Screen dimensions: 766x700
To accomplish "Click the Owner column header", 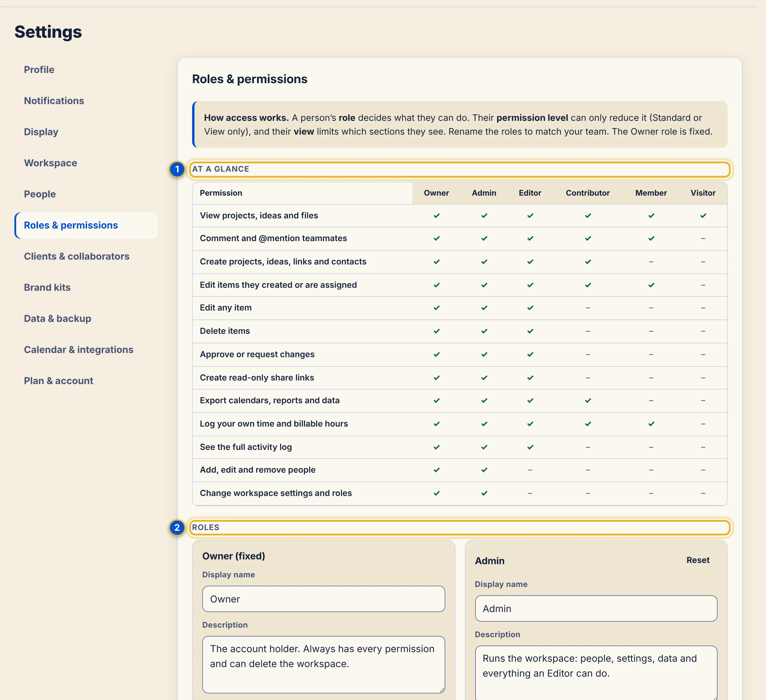I will tap(436, 193).
